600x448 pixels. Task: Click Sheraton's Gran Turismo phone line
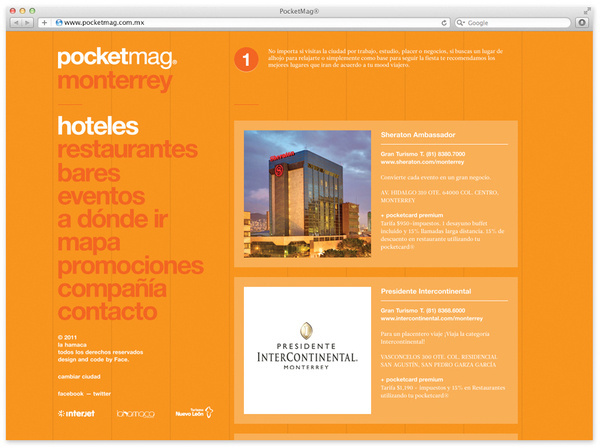pyautogui.click(x=423, y=154)
